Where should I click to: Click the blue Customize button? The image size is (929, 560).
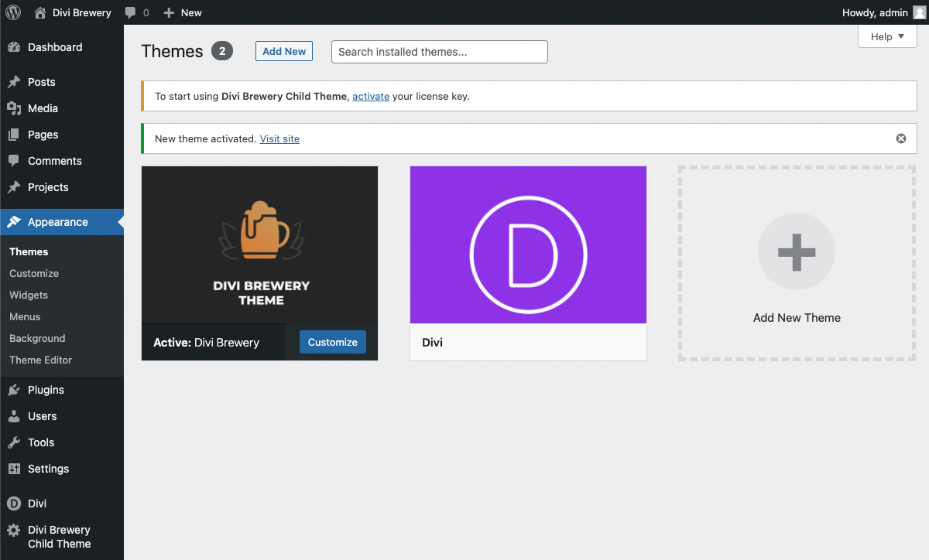(x=333, y=342)
